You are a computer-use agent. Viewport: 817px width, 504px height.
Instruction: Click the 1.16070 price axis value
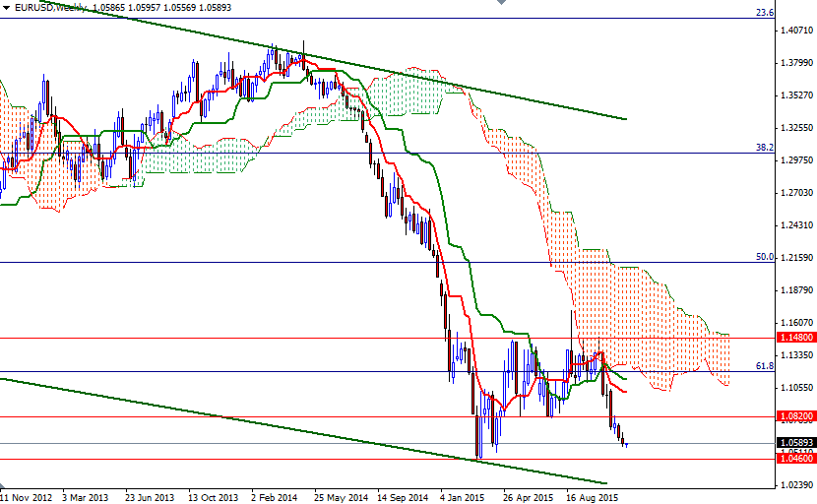(x=796, y=323)
